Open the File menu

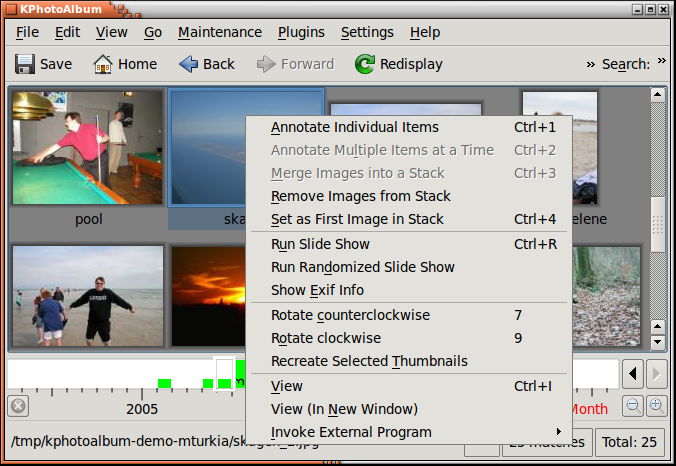coord(27,32)
